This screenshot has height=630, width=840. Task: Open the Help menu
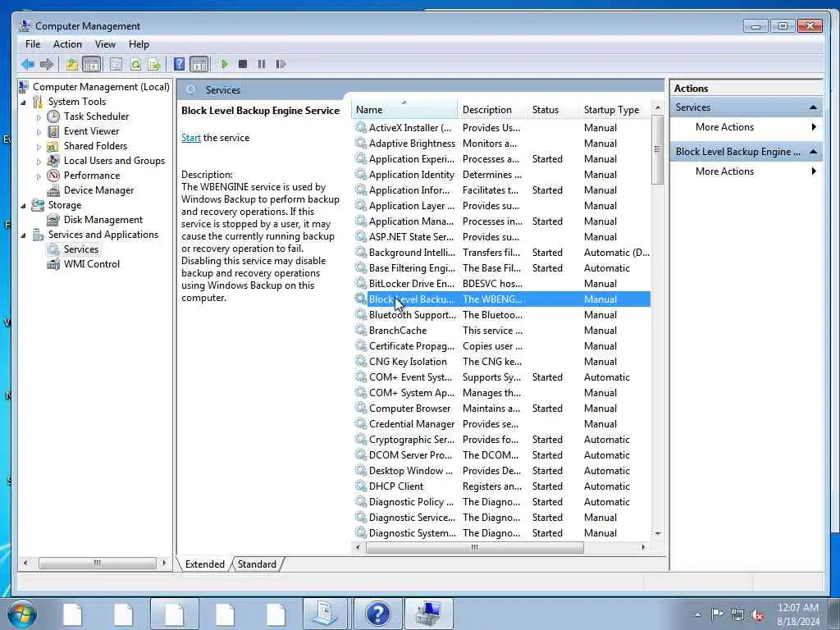(139, 44)
